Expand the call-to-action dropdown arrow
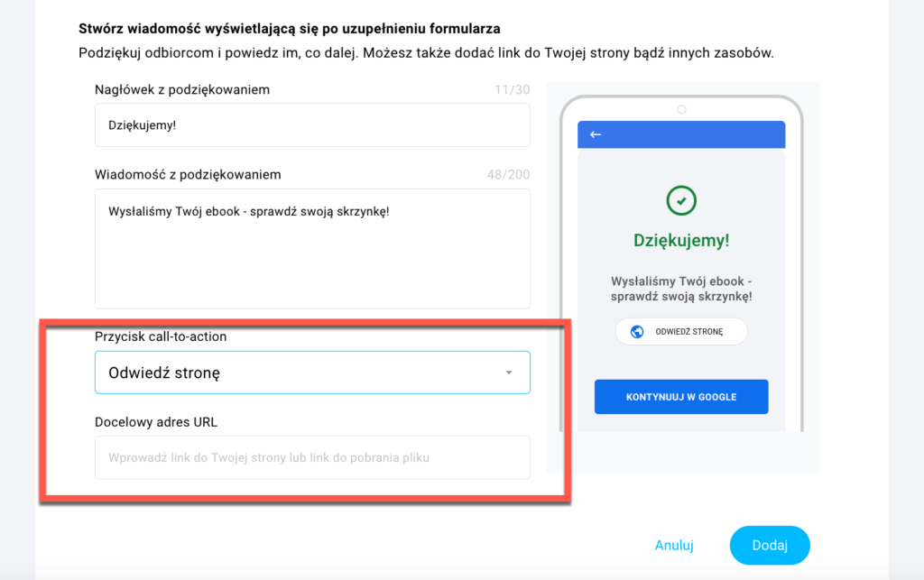Screen dimensions: 924x580 [509, 373]
